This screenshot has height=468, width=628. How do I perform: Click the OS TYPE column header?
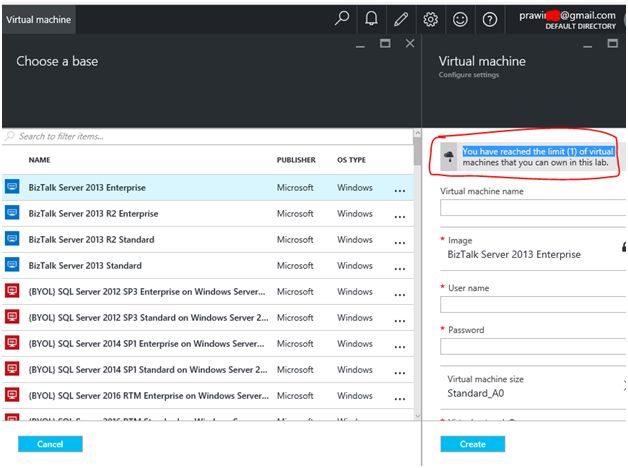[x=351, y=160]
